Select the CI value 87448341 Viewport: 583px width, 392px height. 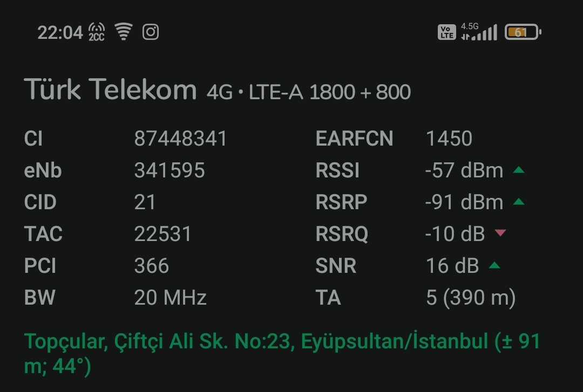click(180, 139)
